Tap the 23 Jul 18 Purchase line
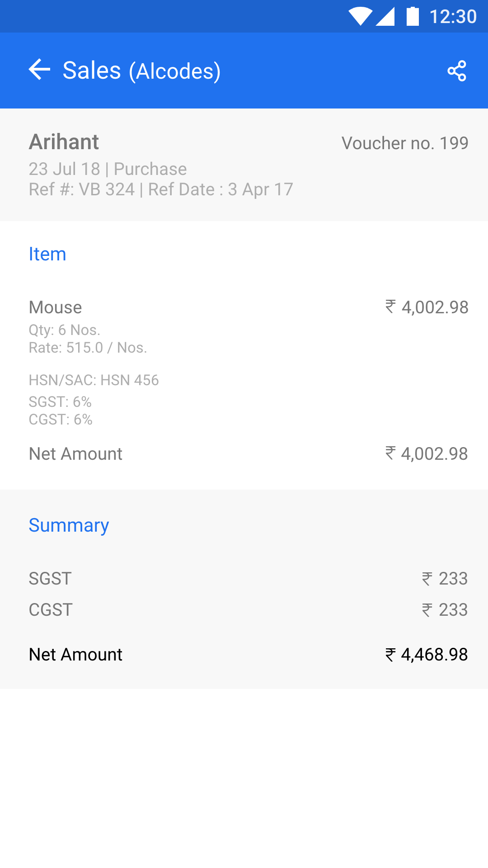The image size is (488, 868). 108,169
